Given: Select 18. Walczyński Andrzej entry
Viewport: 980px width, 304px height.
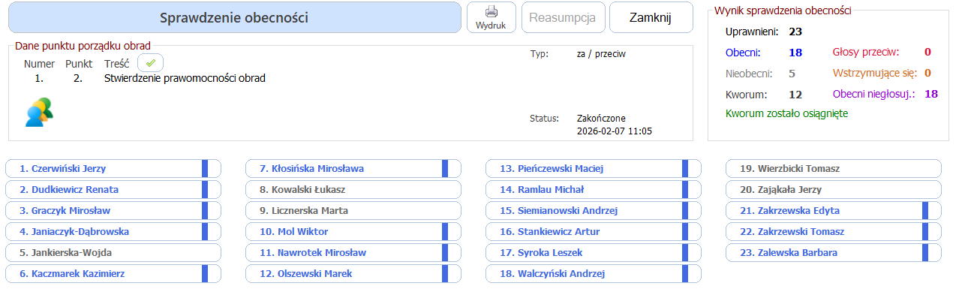Looking at the screenshot, I should coord(585,274).
